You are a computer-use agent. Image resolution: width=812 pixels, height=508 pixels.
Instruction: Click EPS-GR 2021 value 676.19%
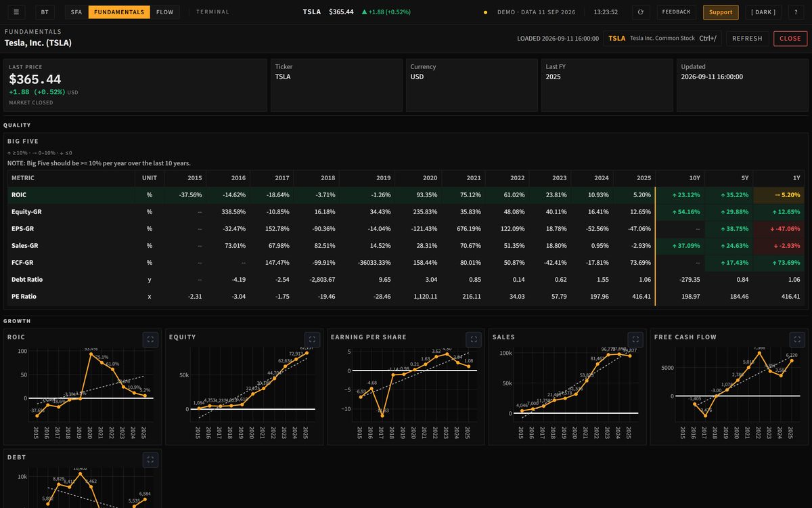pyautogui.click(x=468, y=229)
